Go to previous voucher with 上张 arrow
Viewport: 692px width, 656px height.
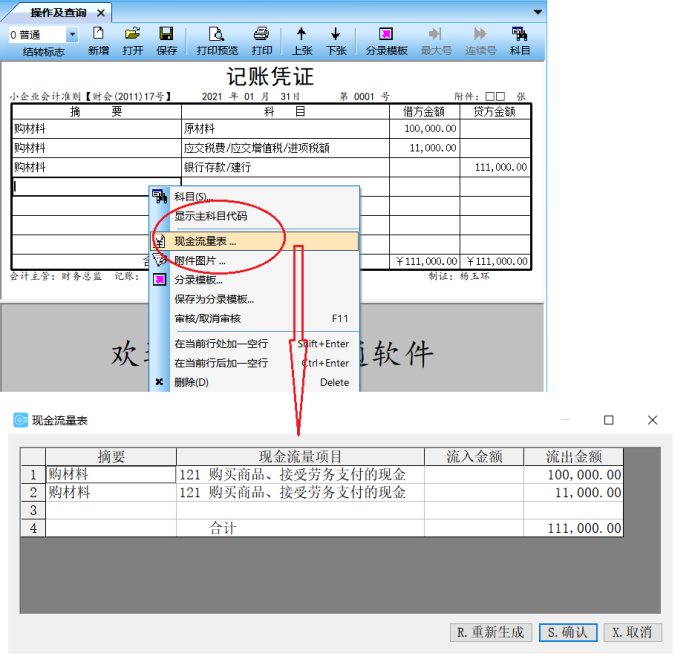tap(301, 40)
